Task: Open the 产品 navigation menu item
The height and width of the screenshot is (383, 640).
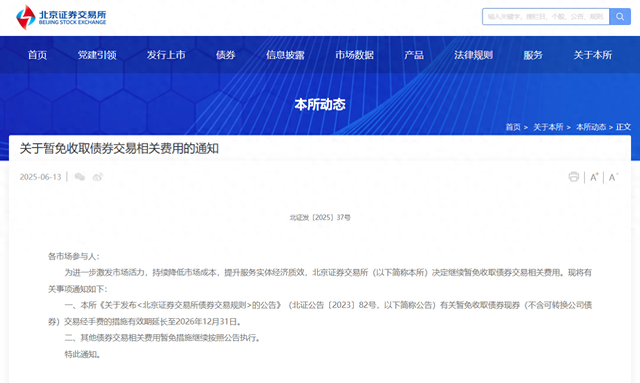Action: tap(414, 55)
